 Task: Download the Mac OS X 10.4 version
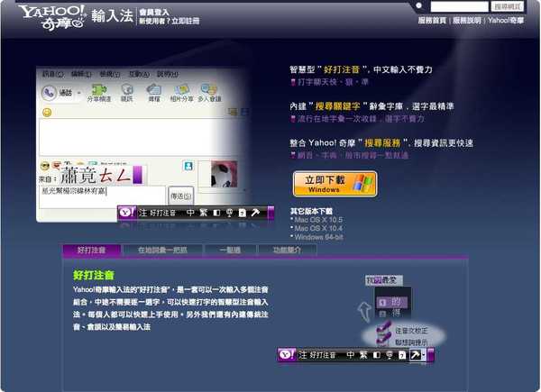[x=318, y=228]
